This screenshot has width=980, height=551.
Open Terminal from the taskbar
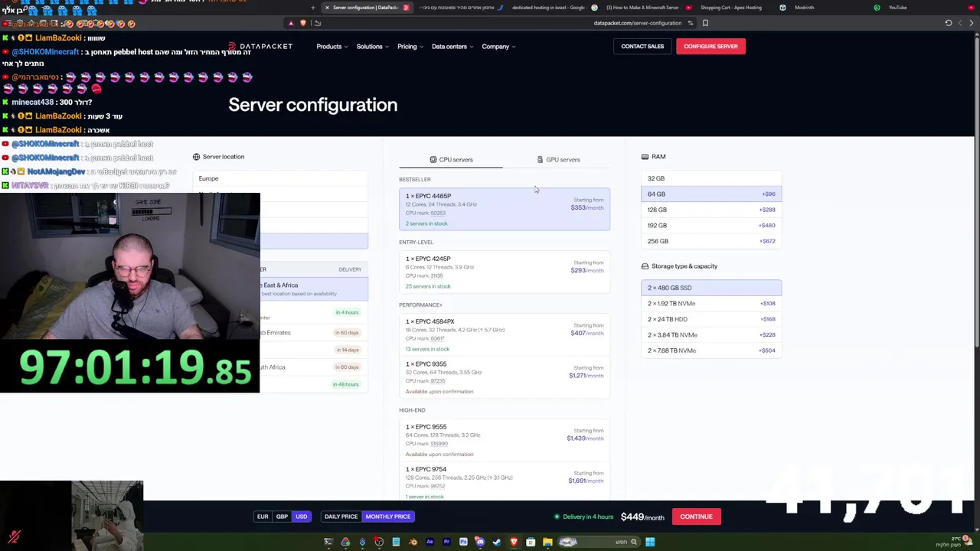[x=328, y=542]
